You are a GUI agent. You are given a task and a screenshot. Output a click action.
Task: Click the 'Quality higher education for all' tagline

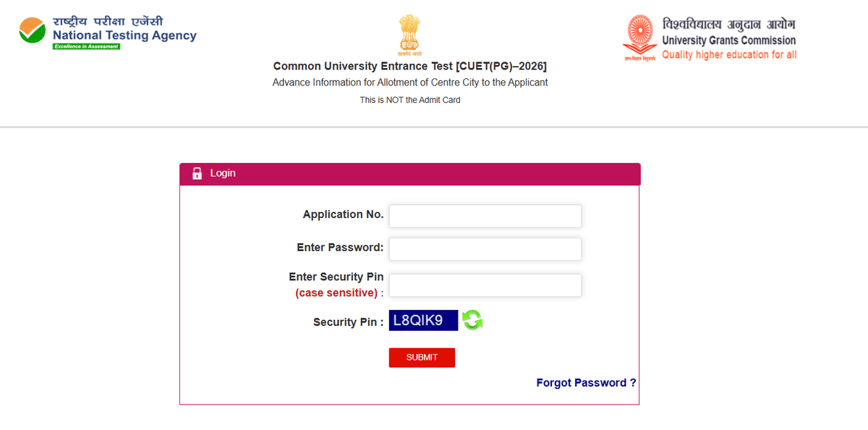728,54
